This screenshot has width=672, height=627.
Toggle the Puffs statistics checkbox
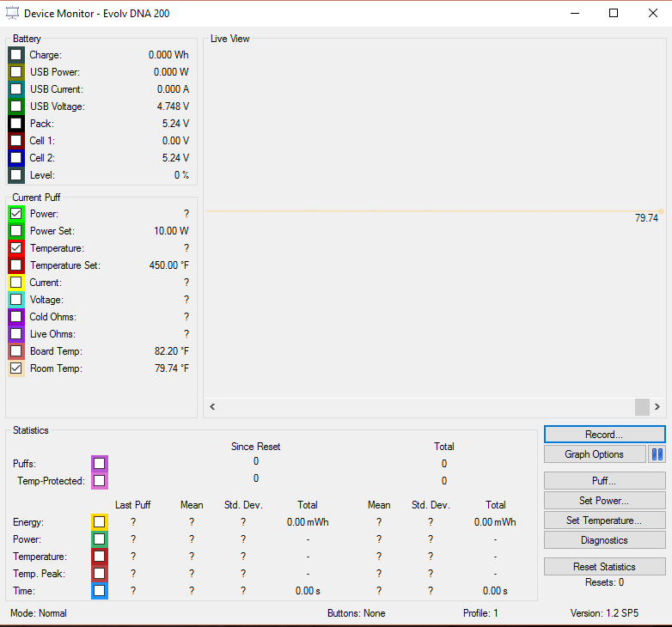100,464
